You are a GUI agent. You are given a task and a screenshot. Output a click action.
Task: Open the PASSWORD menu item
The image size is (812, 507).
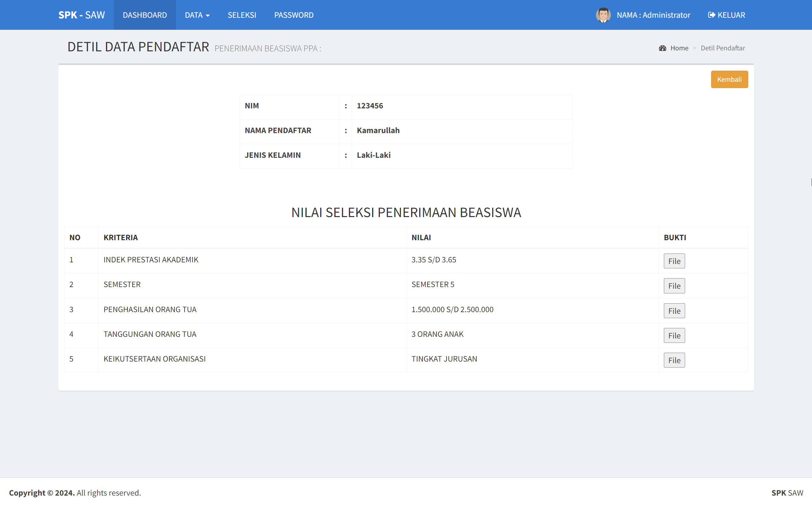point(294,15)
